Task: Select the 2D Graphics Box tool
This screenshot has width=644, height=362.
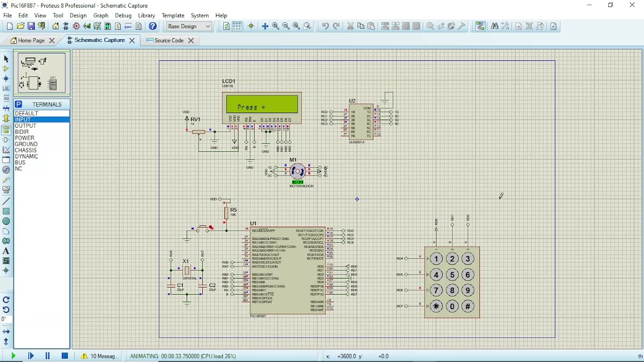Action: coord(6,211)
